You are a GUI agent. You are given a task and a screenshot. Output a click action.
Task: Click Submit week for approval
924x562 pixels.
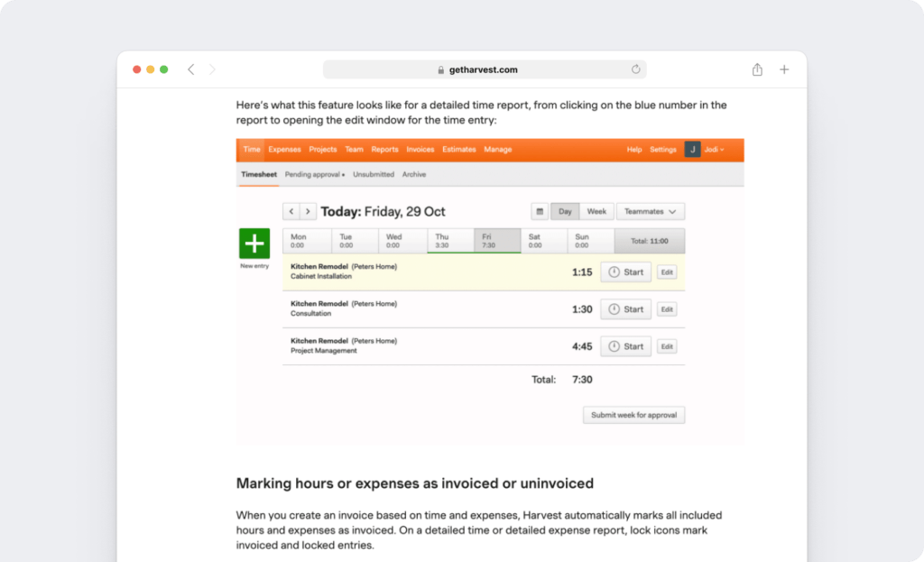(633, 415)
